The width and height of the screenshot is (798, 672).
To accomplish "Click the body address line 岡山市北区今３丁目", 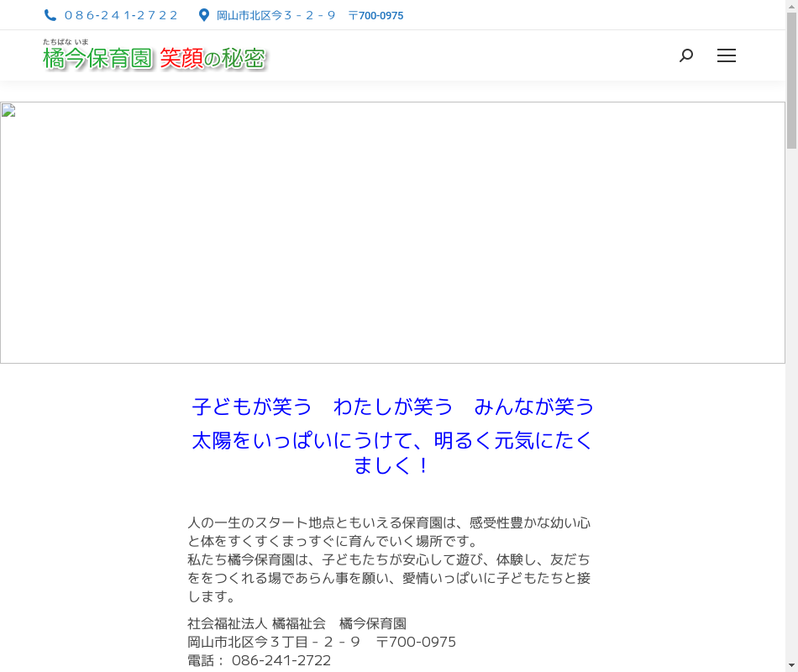I will 322,642.
